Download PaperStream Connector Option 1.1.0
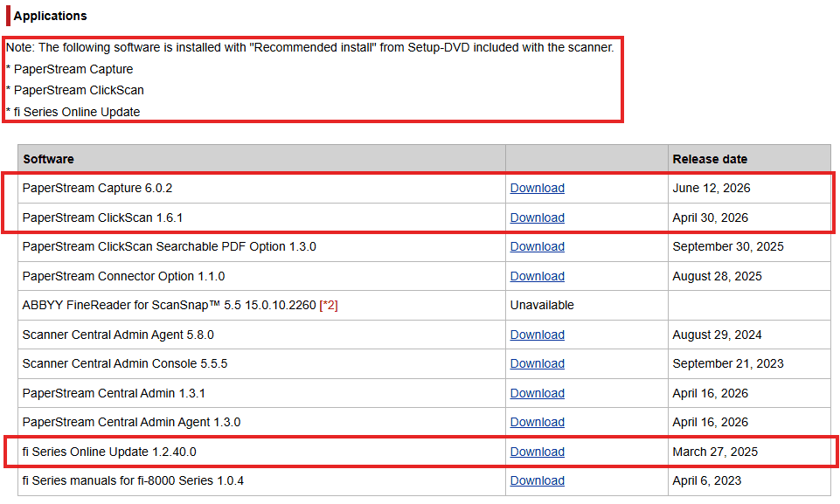840x504 pixels. (x=537, y=276)
